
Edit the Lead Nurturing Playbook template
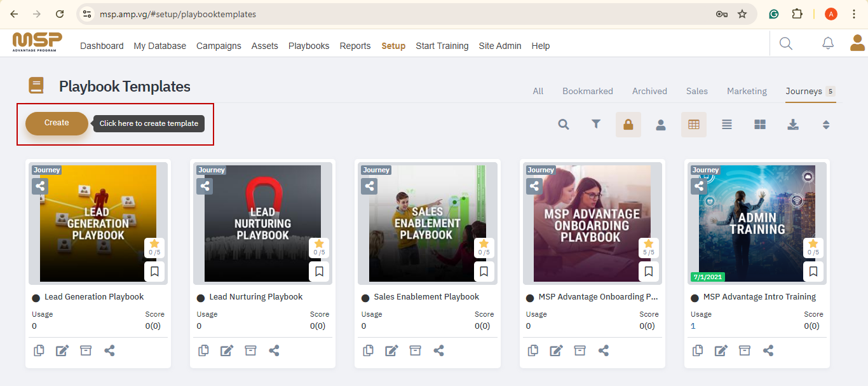[x=227, y=350]
